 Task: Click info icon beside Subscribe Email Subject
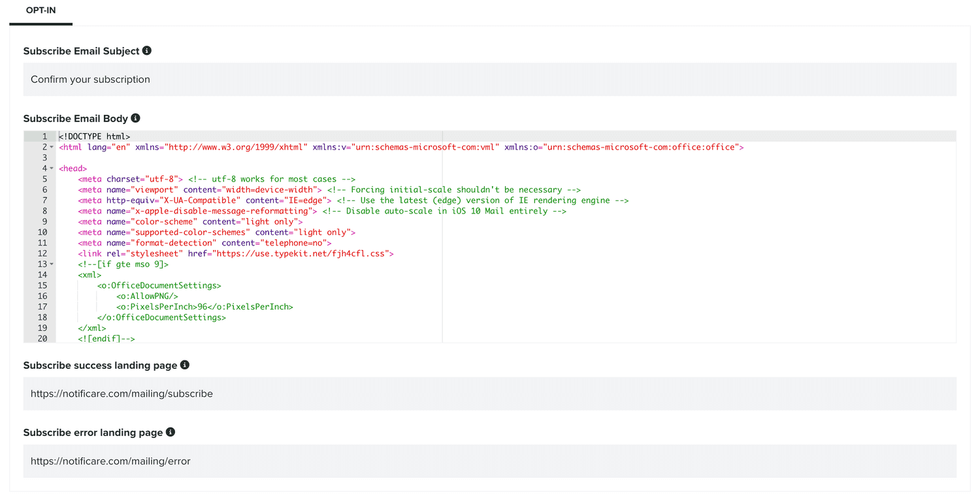click(147, 50)
